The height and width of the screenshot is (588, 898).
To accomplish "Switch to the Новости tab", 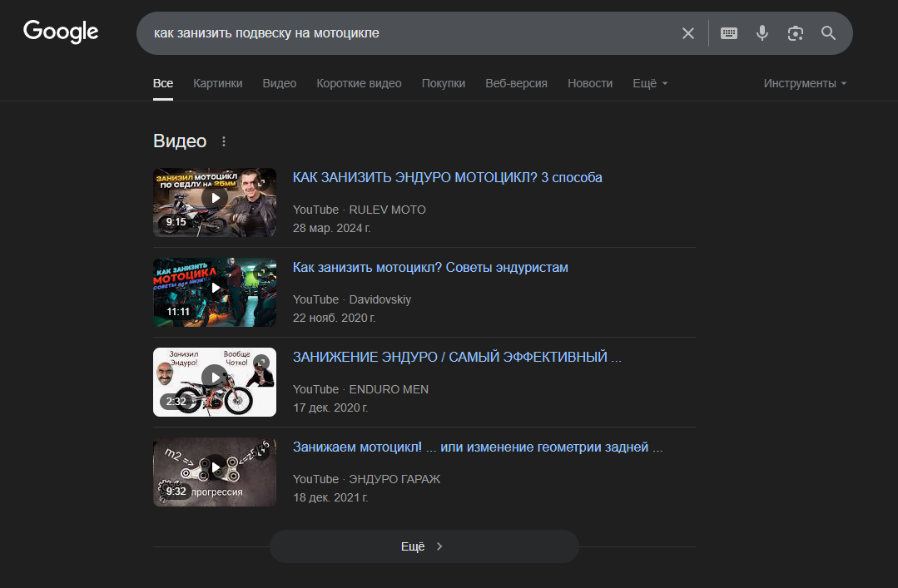I will coord(590,84).
